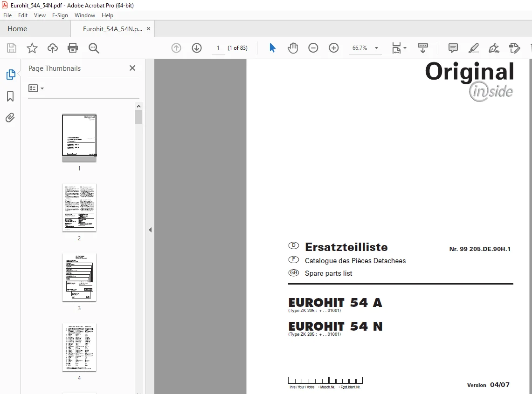532x394 pixels.
Task: Open thumbnail options dropdown menu
Action: coord(36,88)
